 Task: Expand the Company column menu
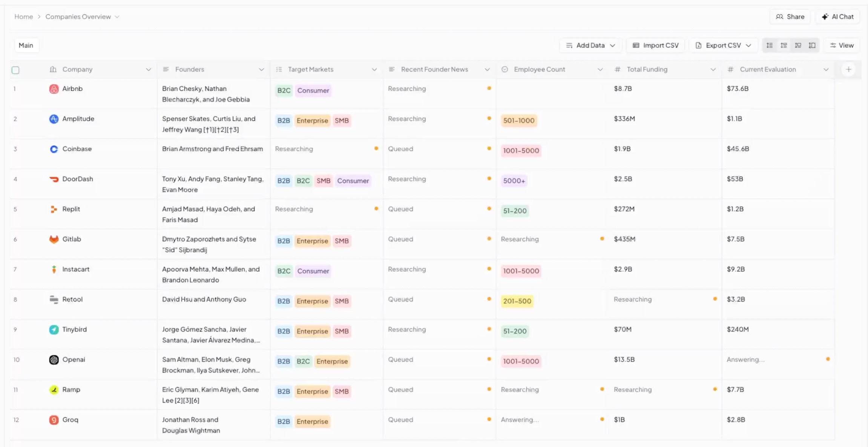coord(149,70)
